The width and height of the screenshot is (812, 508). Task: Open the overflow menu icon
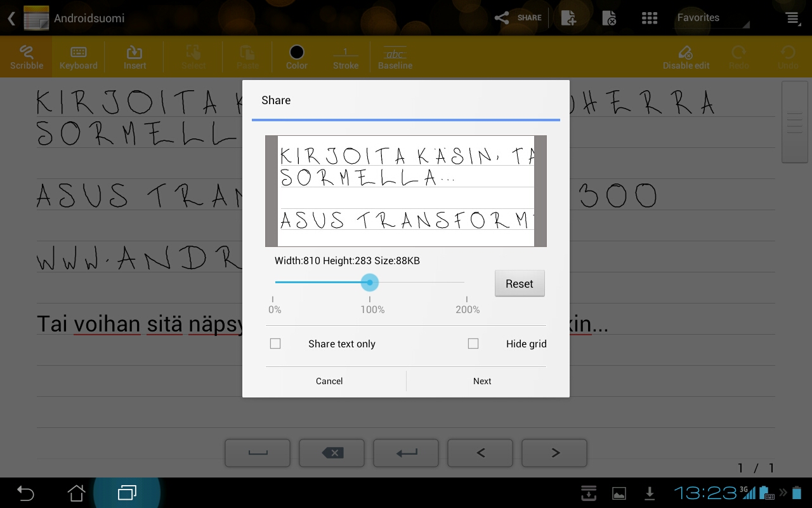(x=792, y=18)
